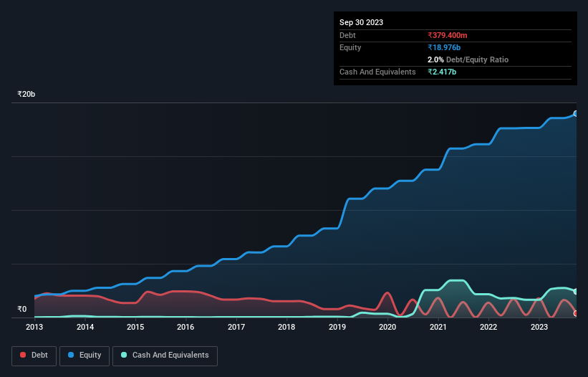Click the 2023 x-axis label
Image resolution: width=588 pixels, height=377 pixels.
tap(539, 327)
